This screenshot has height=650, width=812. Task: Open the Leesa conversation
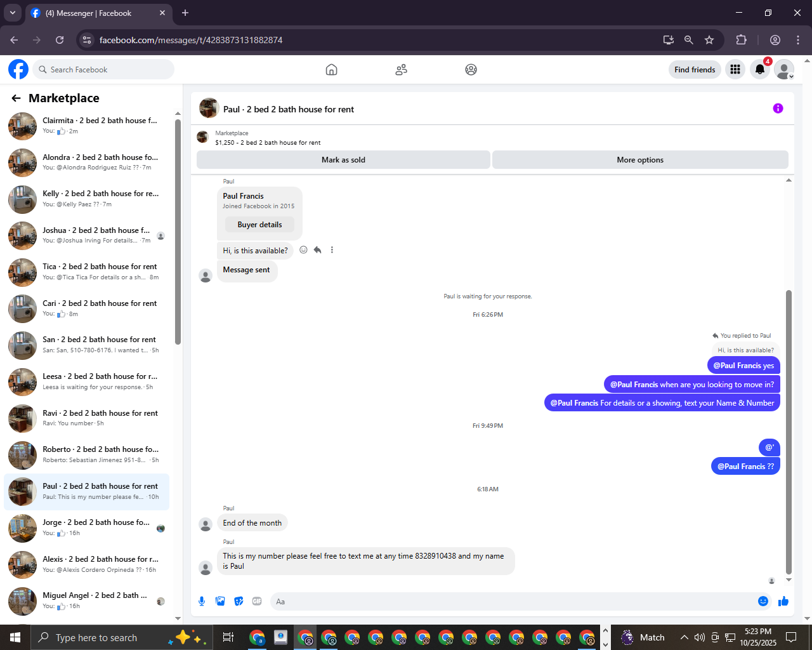pyautogui.click(x=86, y=382)
